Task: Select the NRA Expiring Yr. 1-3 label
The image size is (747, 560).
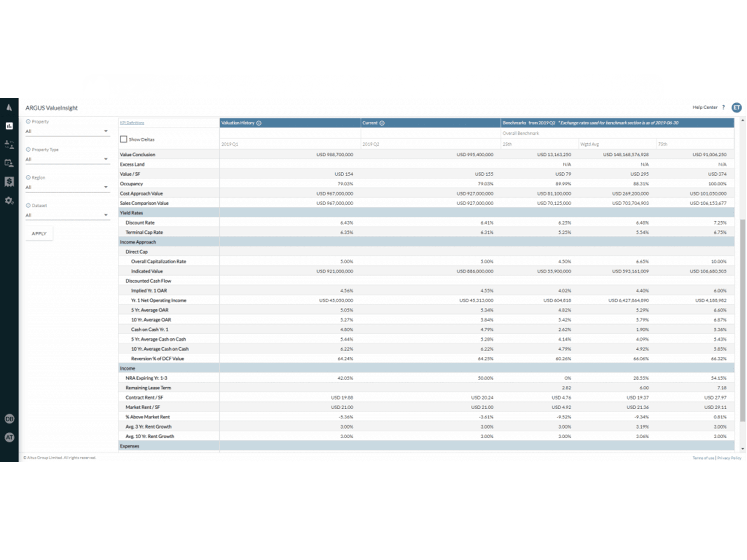Action: [x=146, y=378]
